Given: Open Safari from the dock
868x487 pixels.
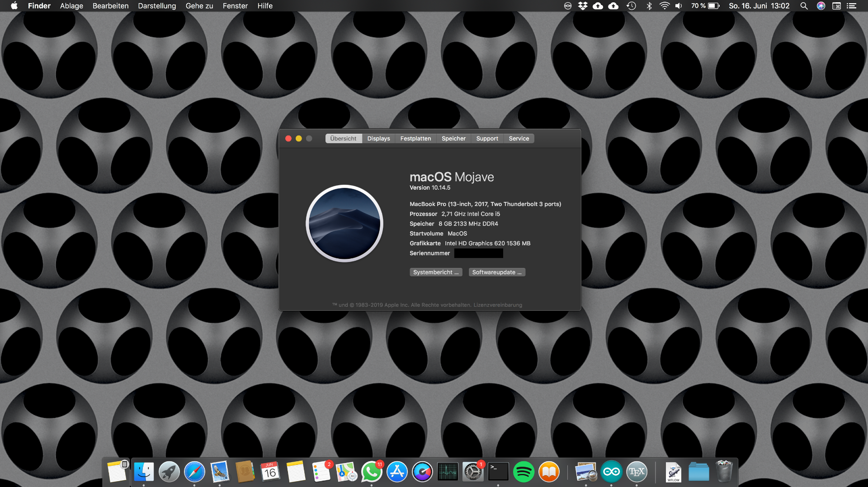Looking at the screenshot, I should tap(194, 472).
